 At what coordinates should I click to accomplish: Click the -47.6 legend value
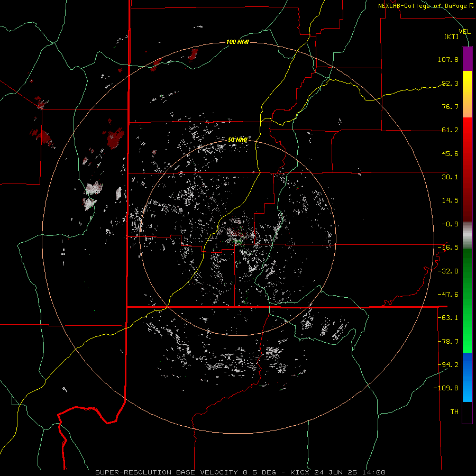click(x=448, y=295)
